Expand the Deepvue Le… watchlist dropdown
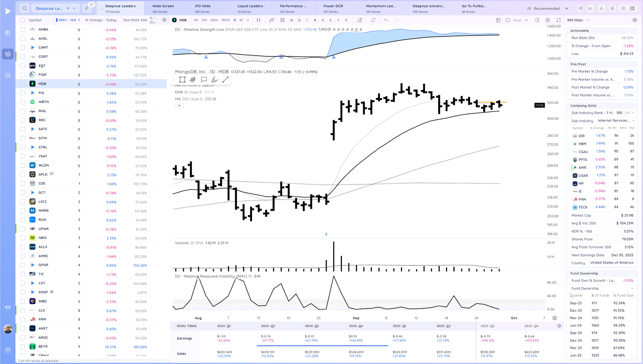This screenshot has height=364, width=643. 74,8
